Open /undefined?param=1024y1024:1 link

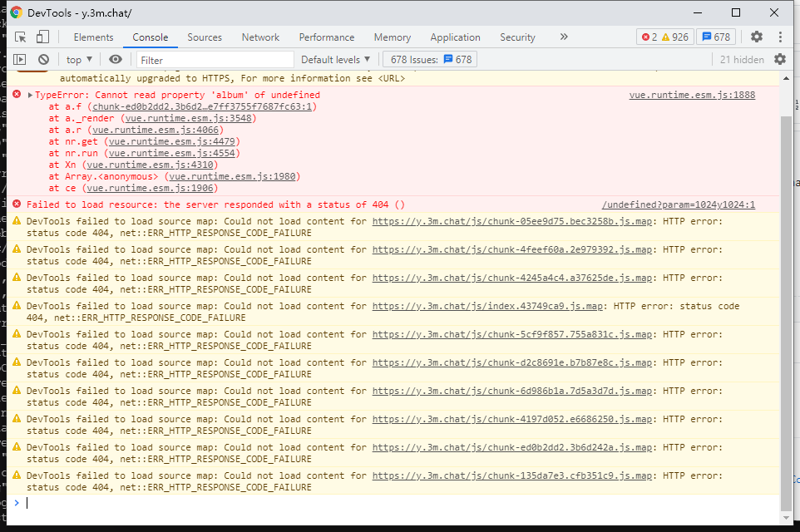(678, 204)
